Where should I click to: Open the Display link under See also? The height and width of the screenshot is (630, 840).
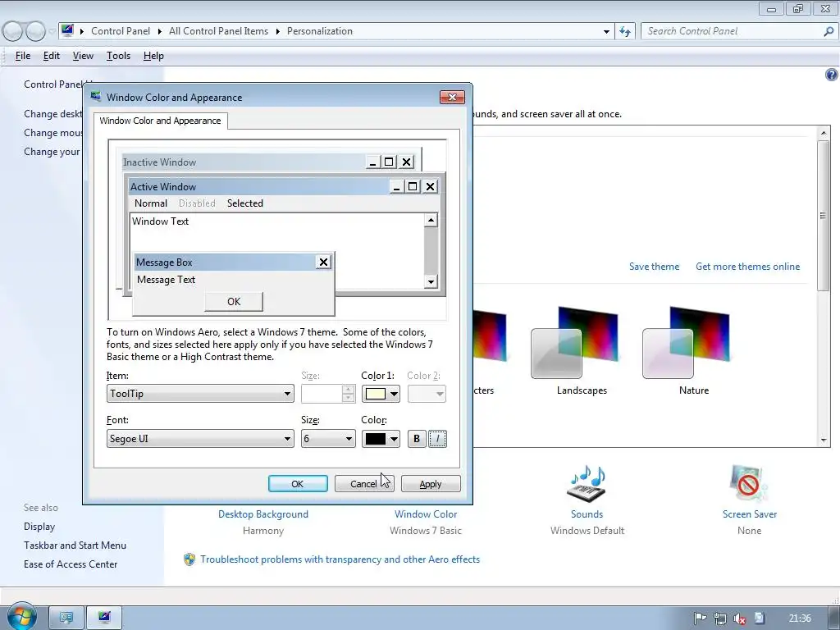point(39,527)
